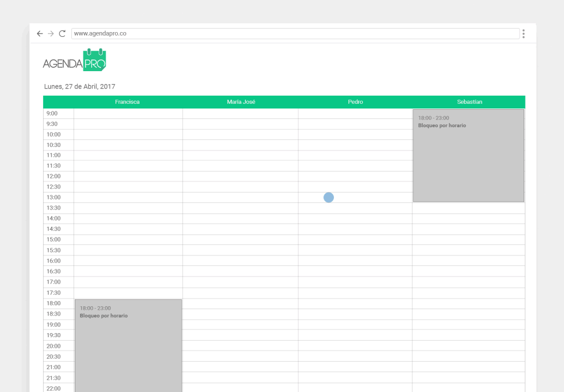The height and width of the screenshot is (392, 564).
Task: Click the 16:30 time label
Action: click(x=53, y=272)
